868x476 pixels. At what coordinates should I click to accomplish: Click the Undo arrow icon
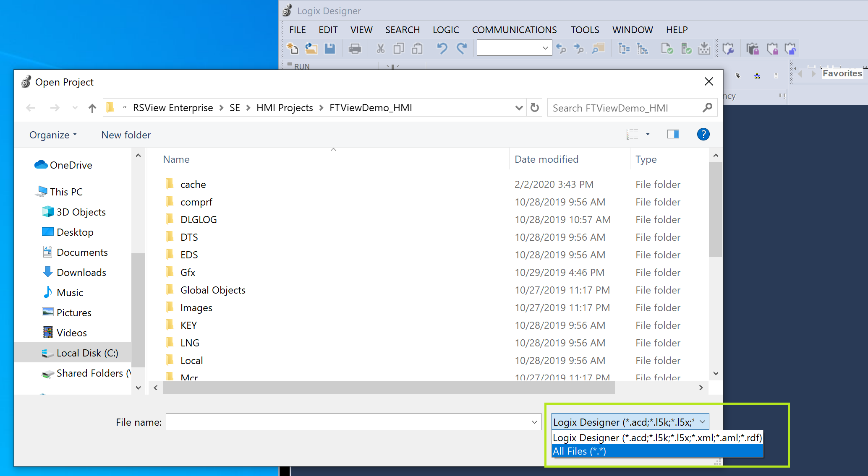(442, 49)
